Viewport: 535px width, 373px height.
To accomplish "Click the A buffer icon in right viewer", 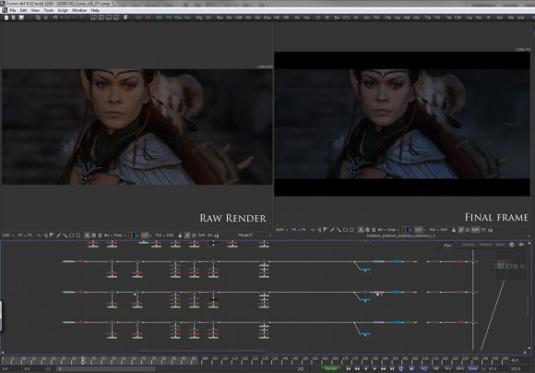I will coord(360,230).
